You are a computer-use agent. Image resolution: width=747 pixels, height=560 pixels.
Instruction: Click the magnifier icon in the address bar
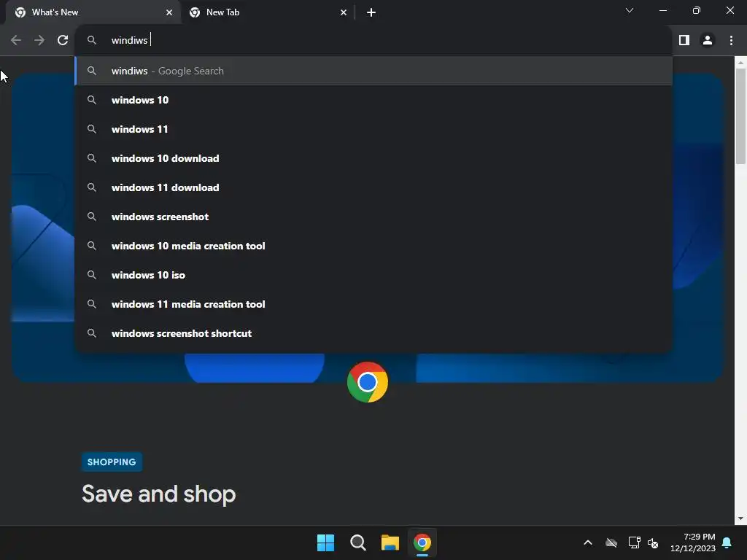click(92, 40)
